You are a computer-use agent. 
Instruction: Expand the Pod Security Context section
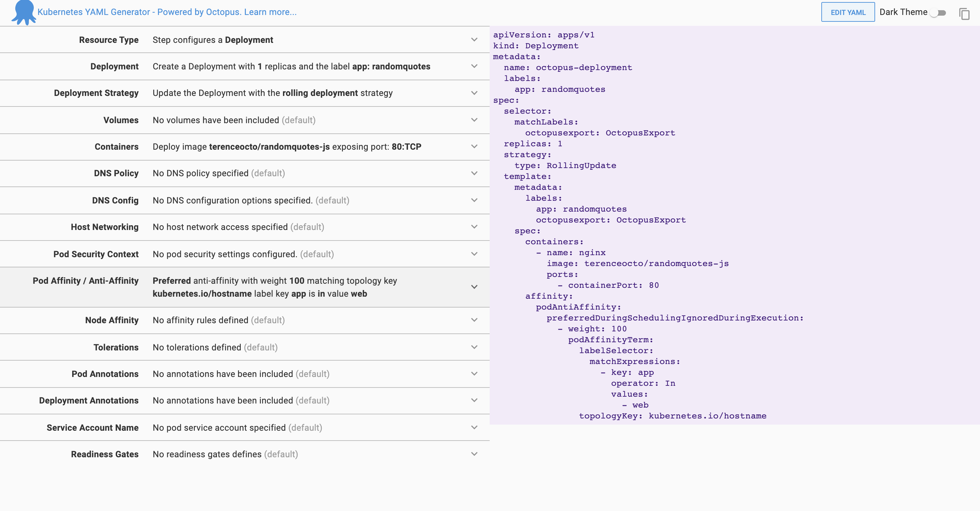pos(474,253)
